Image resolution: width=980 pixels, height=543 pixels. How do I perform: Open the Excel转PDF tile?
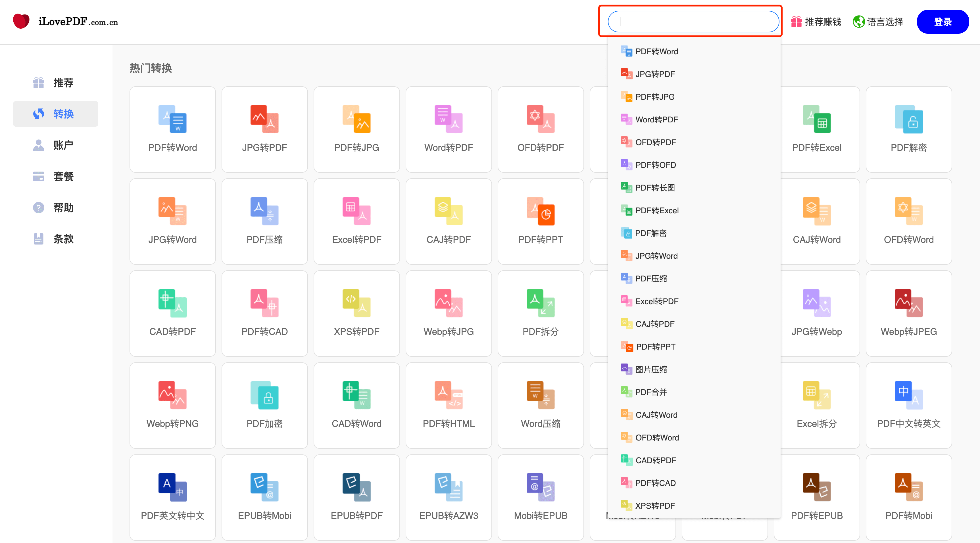tap(356, 221)
